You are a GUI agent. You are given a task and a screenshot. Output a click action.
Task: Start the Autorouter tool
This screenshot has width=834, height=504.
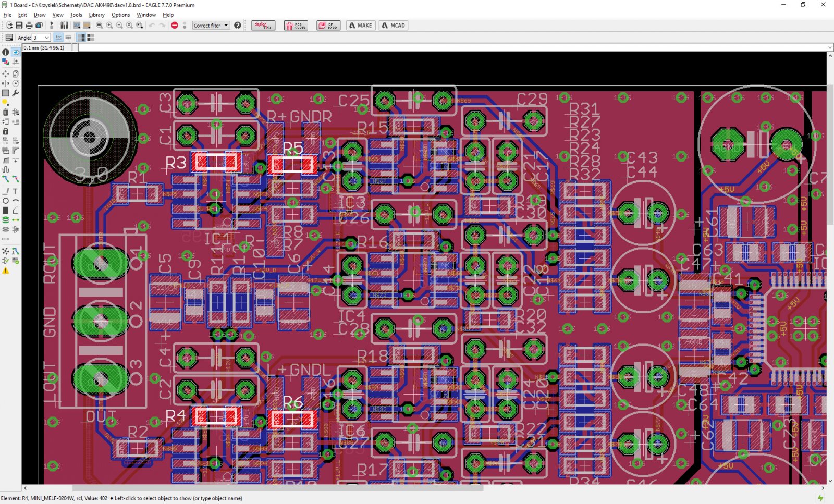(16, 251)
